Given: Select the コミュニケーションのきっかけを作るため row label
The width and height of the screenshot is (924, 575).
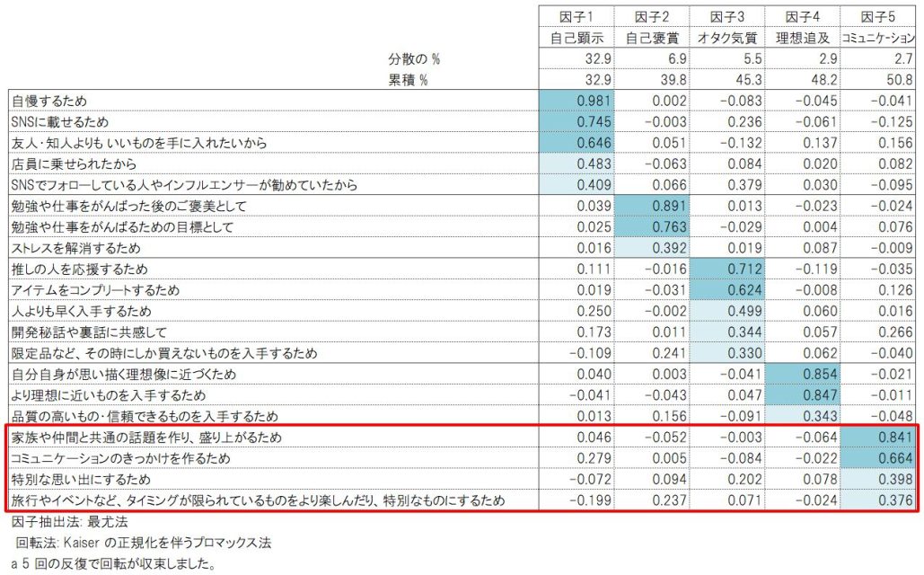Looking at the screenshot, I should point(121,459).
